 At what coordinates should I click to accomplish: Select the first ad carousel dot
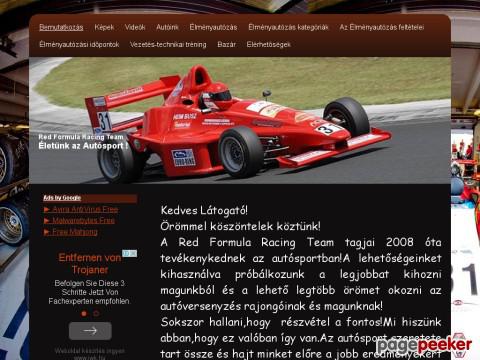(84, 313)
